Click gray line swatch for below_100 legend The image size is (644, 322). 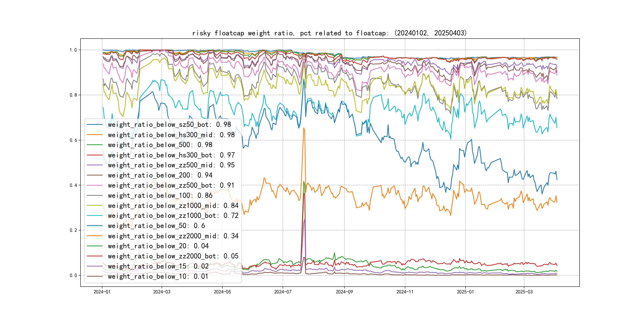pos(94,196)
